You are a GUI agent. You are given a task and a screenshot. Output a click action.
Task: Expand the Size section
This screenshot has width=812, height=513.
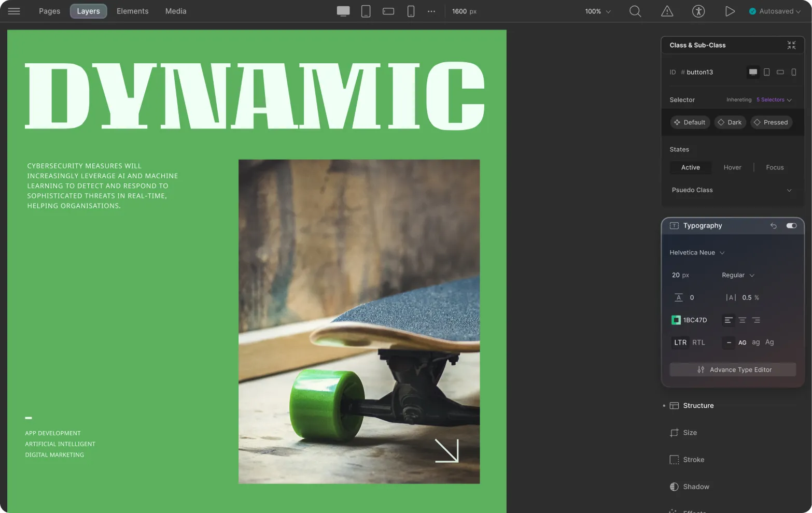tap(690, 433)
